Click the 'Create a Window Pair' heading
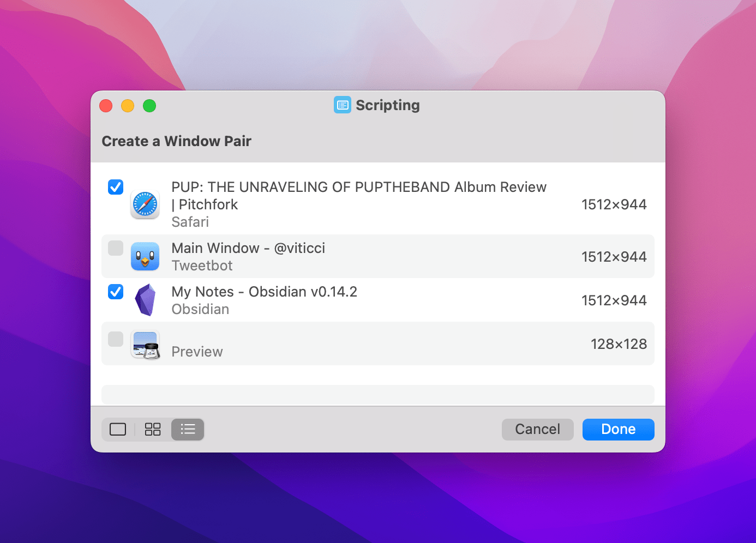Viewport: 756px width, 543px height. click(x=176, y=141)
